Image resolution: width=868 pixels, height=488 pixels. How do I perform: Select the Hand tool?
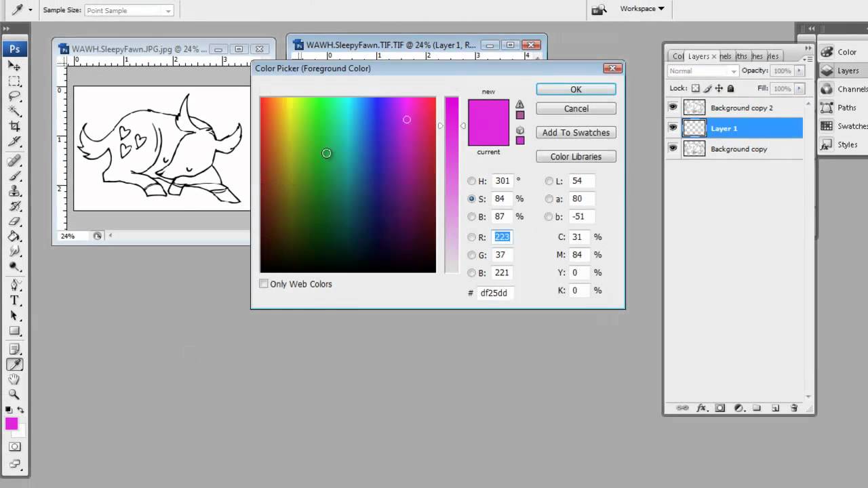point(14,379)
